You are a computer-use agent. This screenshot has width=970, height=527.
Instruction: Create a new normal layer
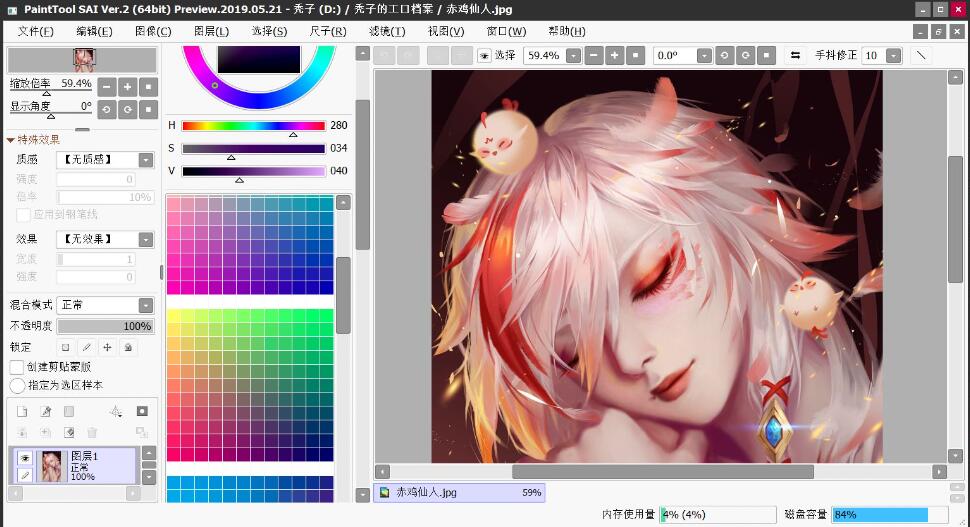[22, 411]
